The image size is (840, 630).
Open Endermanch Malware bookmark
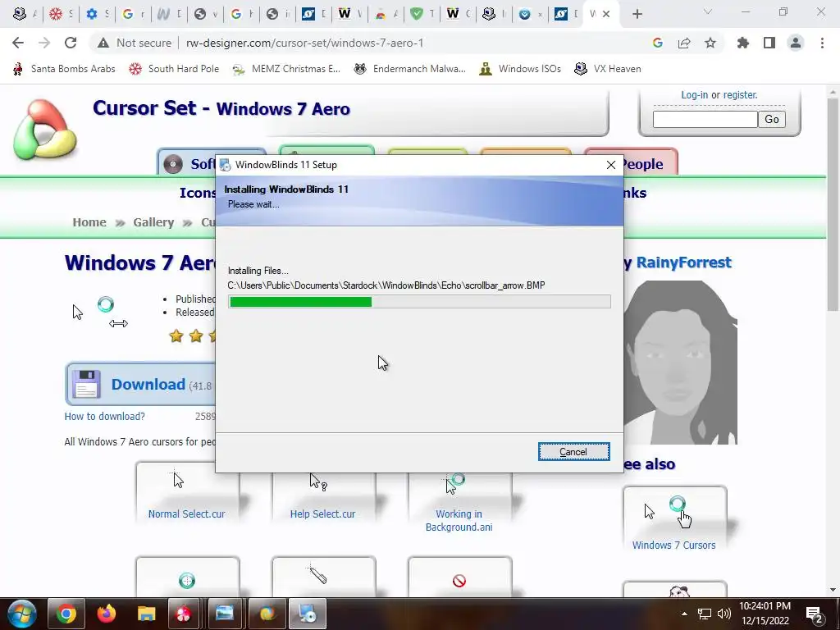(410, 69)
